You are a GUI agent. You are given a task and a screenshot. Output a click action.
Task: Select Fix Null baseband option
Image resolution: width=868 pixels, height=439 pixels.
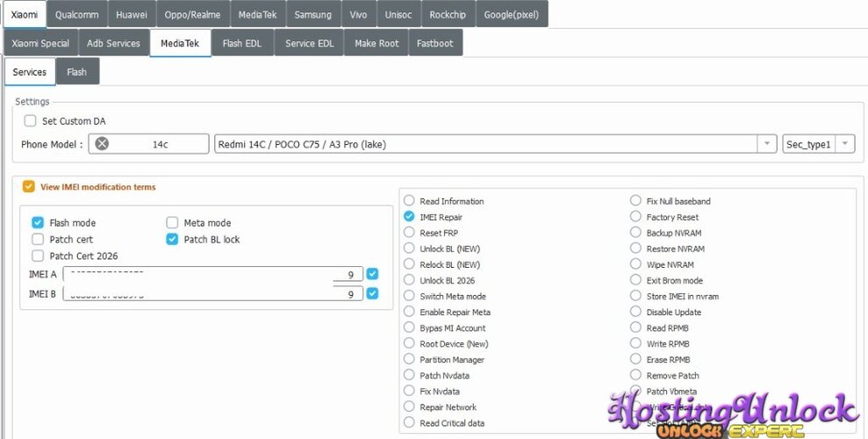click(x=635, y=201)
